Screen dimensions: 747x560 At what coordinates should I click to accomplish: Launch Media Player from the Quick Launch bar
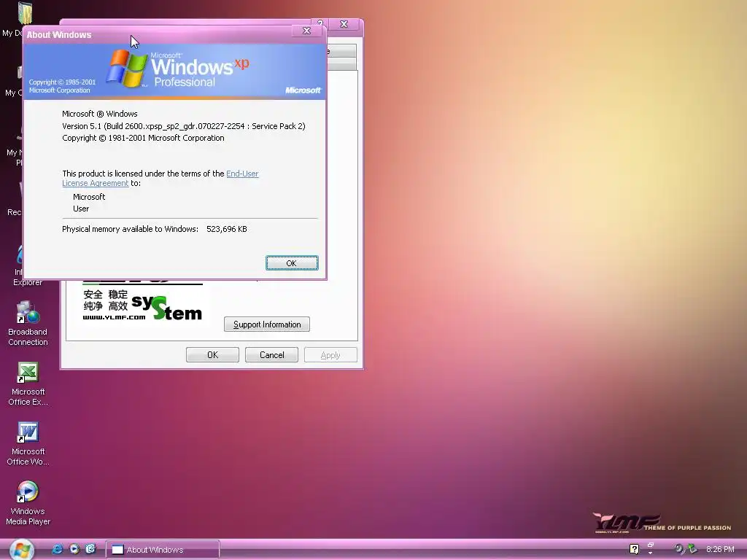[74, 549]
